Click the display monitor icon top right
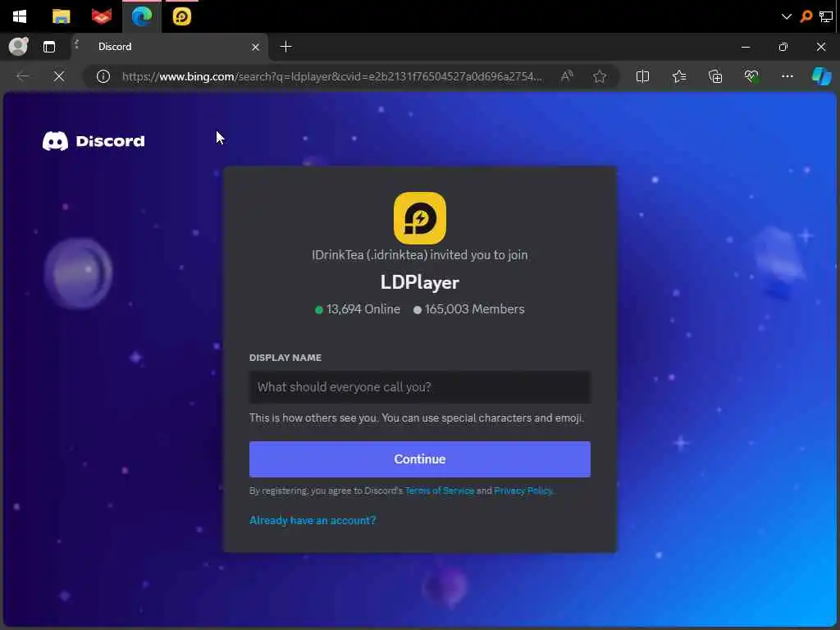Image resolution: width=840 pixels, height=630 pixels. click(825, 16)
